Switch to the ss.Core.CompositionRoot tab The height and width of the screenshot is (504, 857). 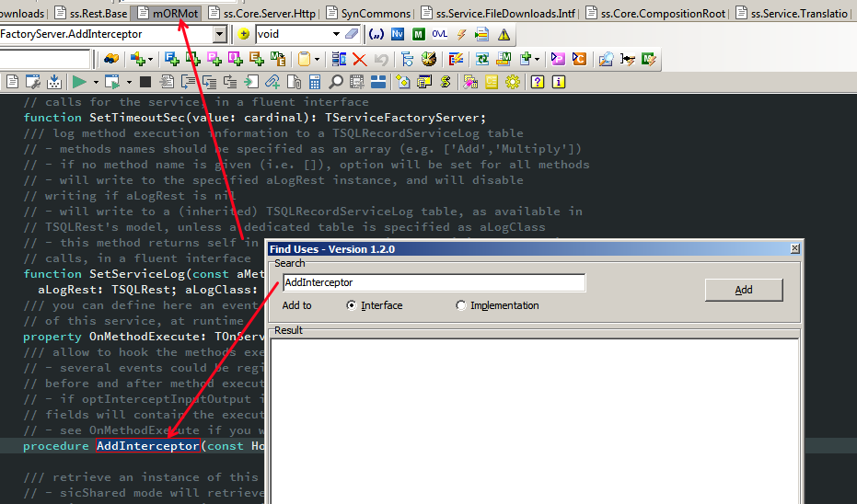pos(655,13)
